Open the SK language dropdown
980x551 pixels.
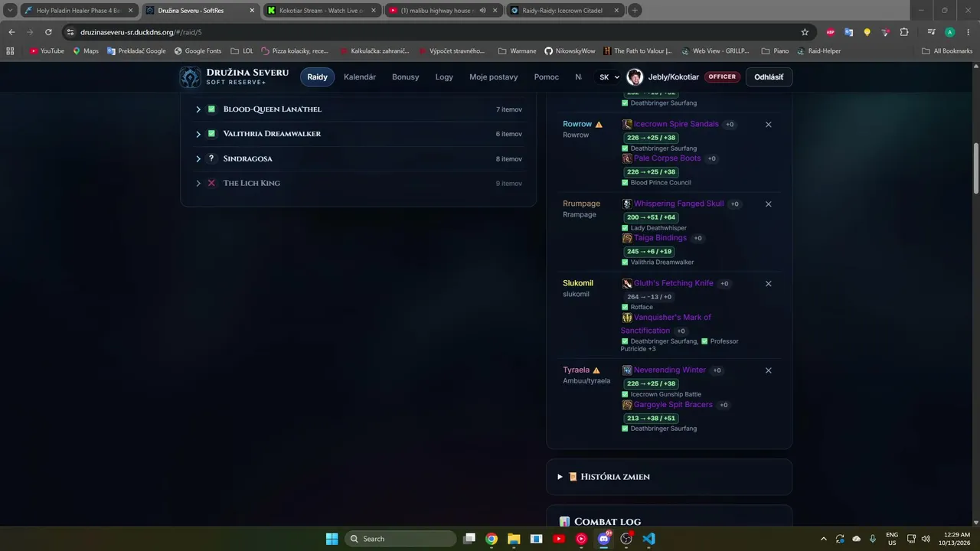(609, 77)
